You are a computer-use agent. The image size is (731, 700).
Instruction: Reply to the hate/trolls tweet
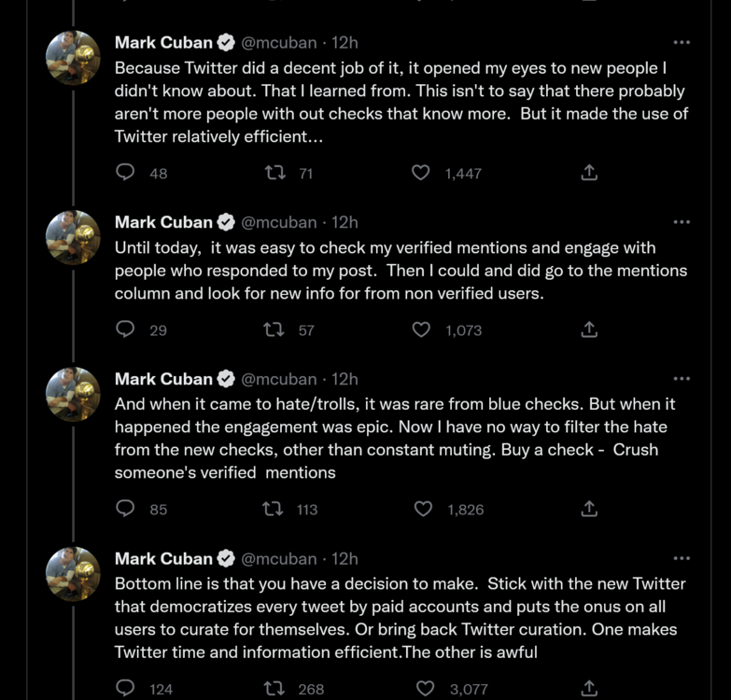[125, 509]
